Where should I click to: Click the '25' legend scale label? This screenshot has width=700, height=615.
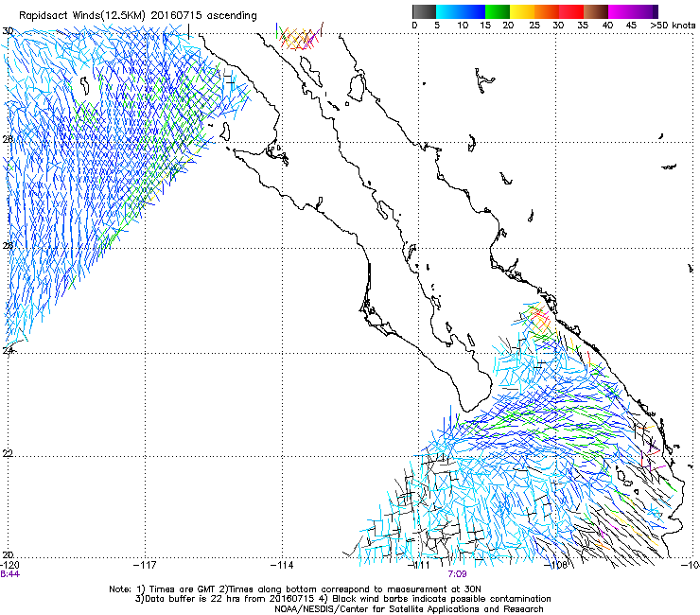point(534,26)
